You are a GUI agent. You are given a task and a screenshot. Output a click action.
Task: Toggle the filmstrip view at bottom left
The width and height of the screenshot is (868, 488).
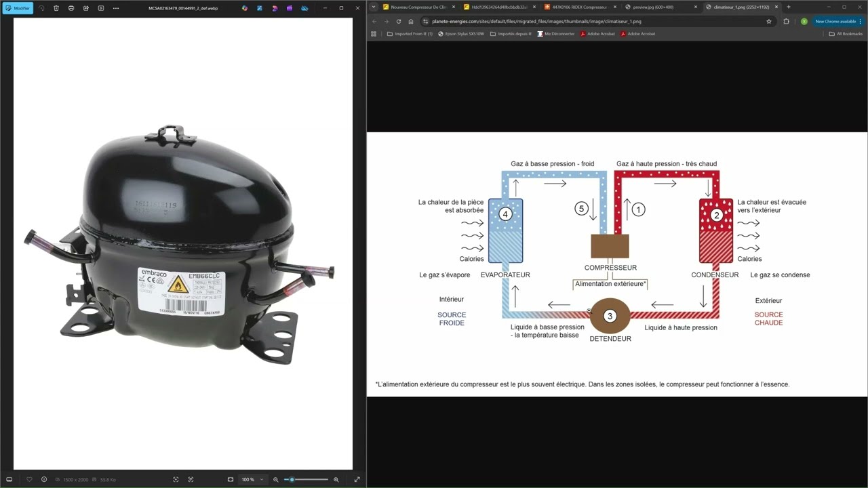coord(9,479)
